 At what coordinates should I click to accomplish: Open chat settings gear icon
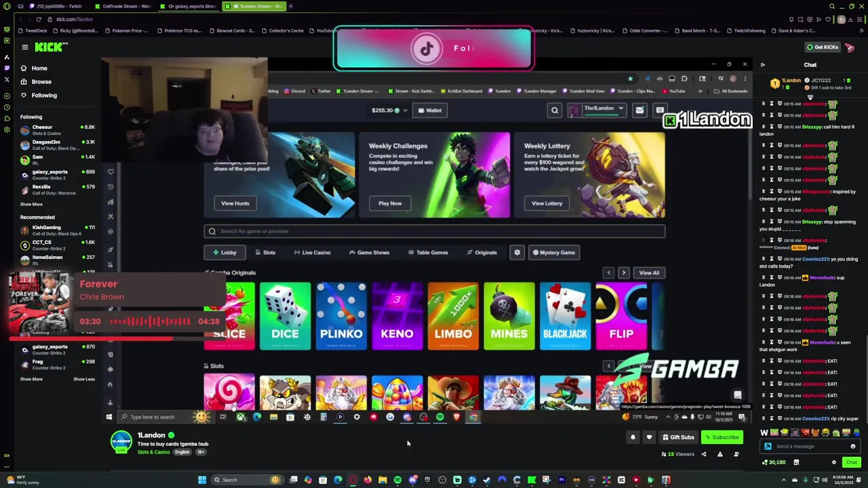coord(834,462)
